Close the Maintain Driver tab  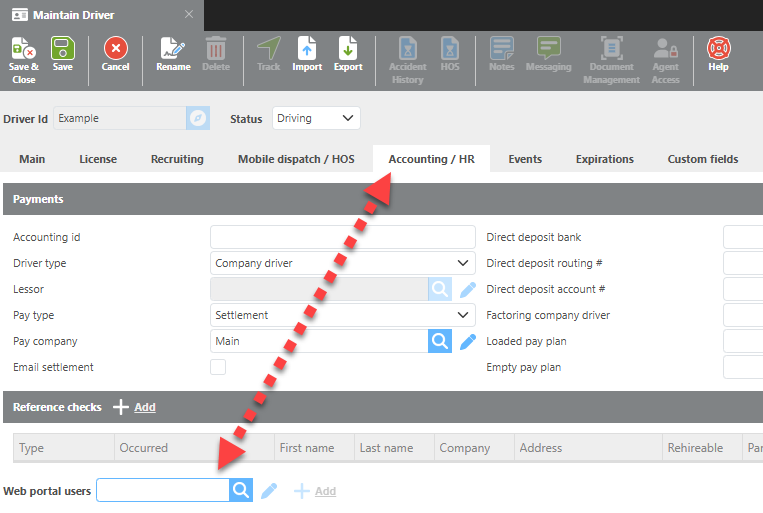[189, 15]
